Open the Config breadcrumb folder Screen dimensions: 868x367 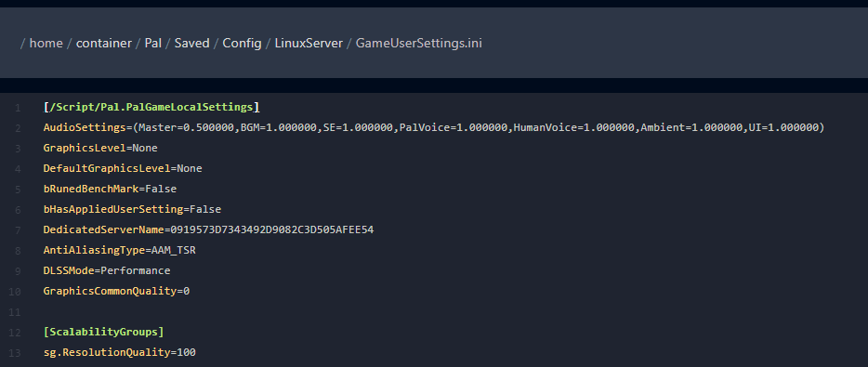pos(242,43)
